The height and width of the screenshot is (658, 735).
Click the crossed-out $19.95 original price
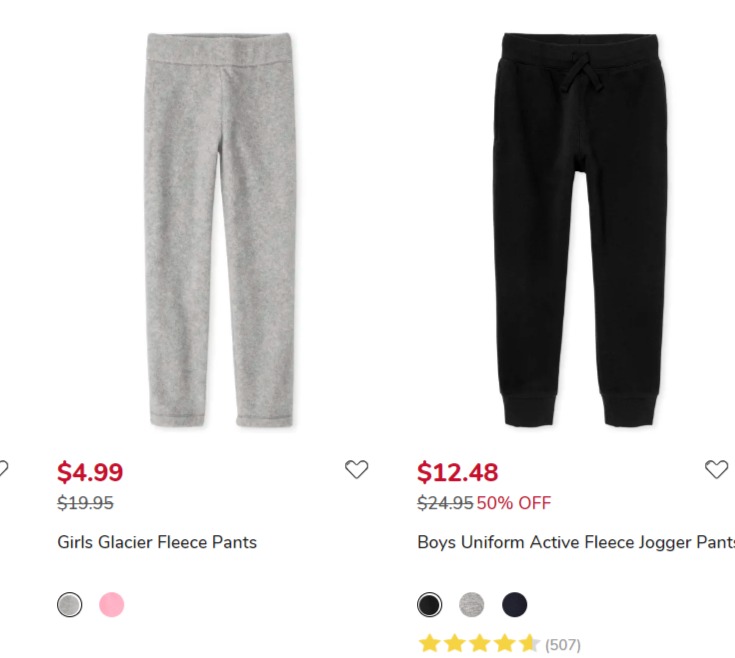pos(85,503)
